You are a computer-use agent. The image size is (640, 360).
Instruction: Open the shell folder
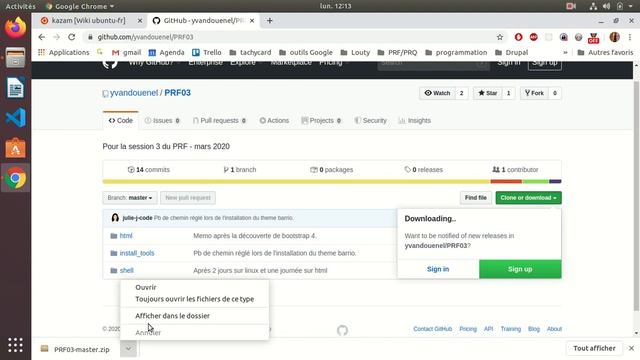point(127,270)
